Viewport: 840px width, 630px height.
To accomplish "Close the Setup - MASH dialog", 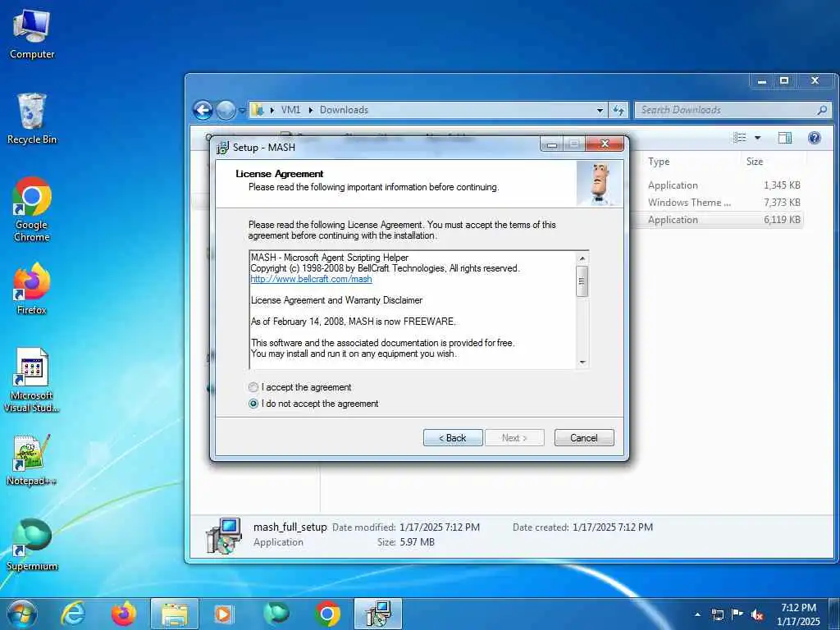I will tap(605, 144).
